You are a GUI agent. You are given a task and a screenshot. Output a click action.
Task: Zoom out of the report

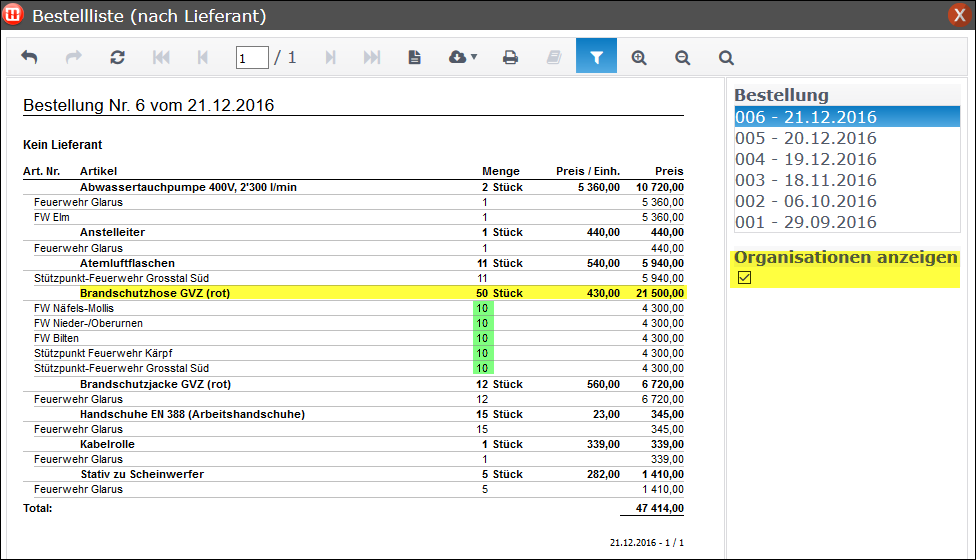pos(683,58)
